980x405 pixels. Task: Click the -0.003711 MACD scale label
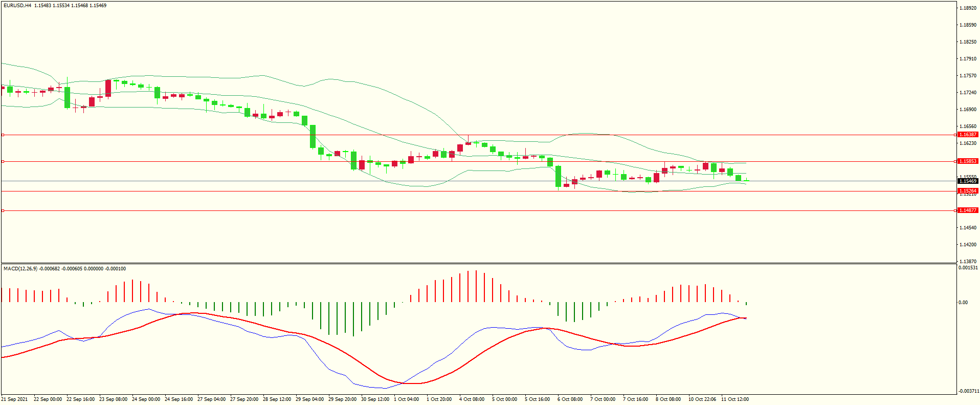point(968,391)
